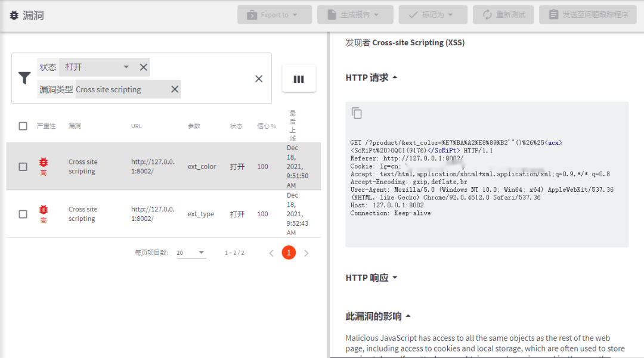Viewport: 644px width, 358px height.
Task: Sort by the 参数 column header
Action: pos(194,126)
